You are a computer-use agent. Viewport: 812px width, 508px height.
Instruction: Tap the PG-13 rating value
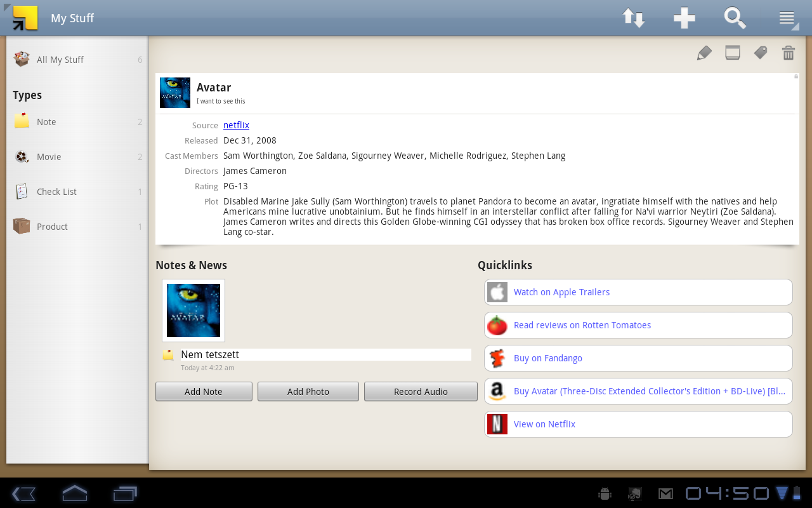(x=235, y=186)
